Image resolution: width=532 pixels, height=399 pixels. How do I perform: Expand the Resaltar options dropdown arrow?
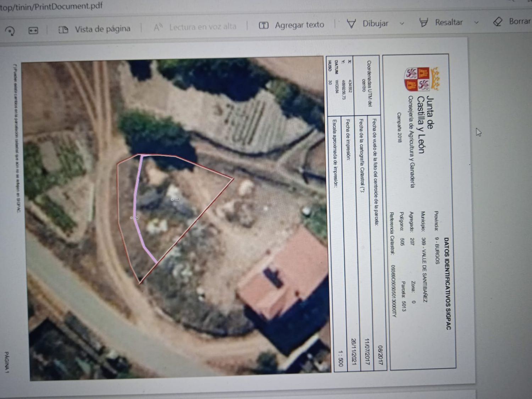tap(476, 22)
